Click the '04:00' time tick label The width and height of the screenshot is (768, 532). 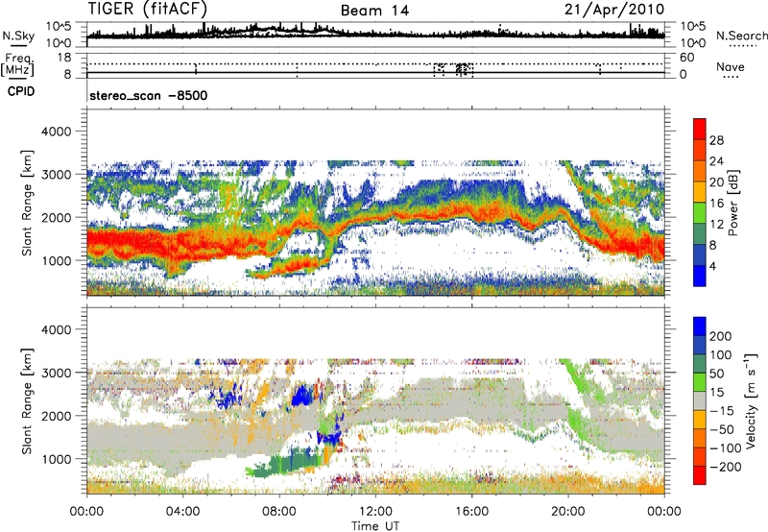click(x=182, y=512)
